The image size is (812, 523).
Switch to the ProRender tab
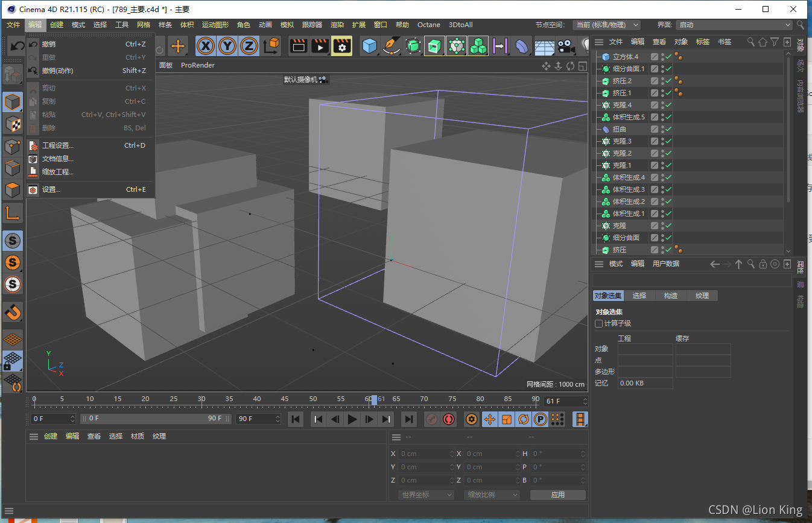pyautogui.click(x=197, y=65)
